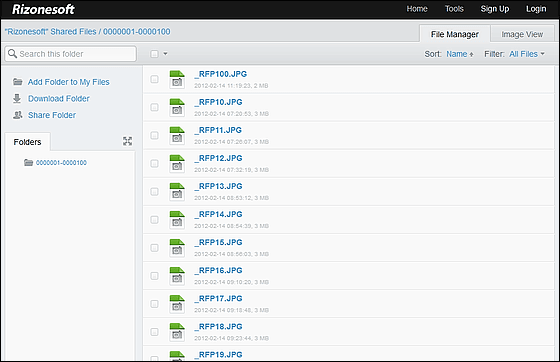
Task: Click the Download Folder link
Action: [59, 99]
